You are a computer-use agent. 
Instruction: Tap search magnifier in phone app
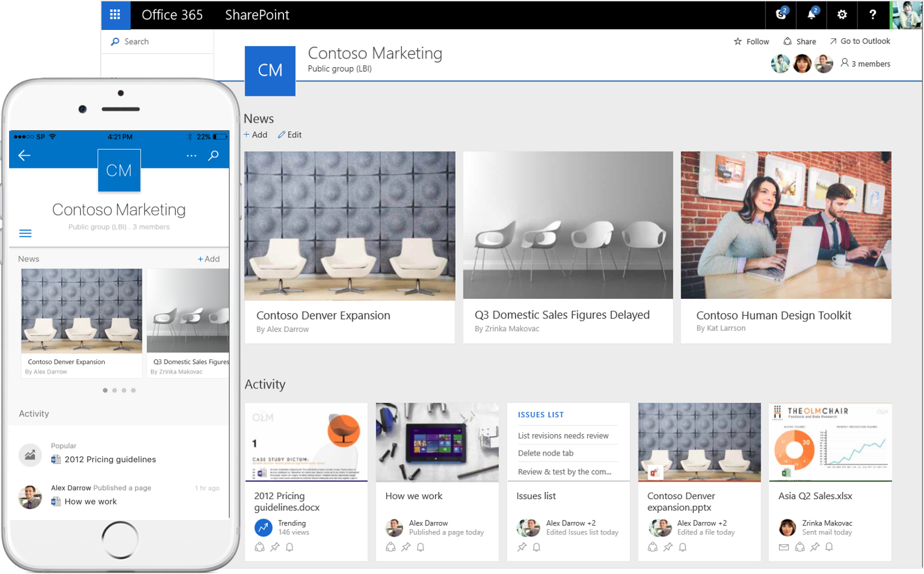[x=213, y=156]
